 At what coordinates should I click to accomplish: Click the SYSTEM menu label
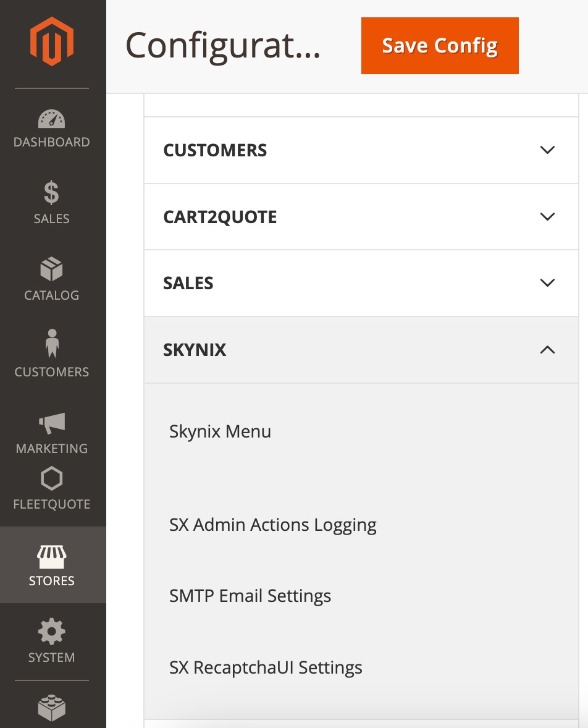click(51, 658)
